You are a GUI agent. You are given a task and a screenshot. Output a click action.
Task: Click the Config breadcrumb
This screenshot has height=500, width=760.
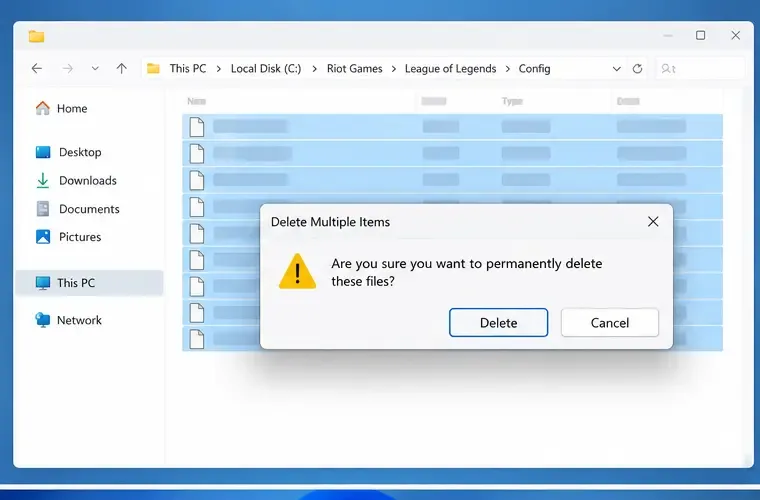(x=534, y=68)
